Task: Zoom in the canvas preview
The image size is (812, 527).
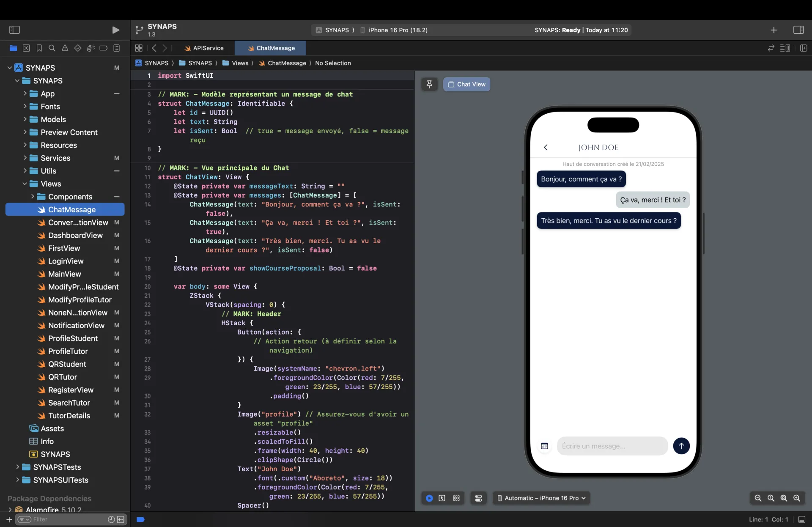Action: [797, 498]
